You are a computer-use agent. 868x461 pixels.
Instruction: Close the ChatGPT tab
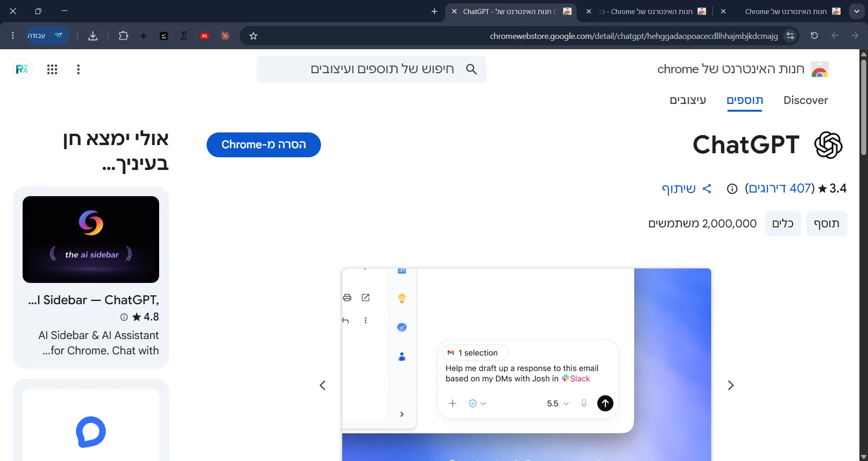pyautogui.click(x=454, y=11)
